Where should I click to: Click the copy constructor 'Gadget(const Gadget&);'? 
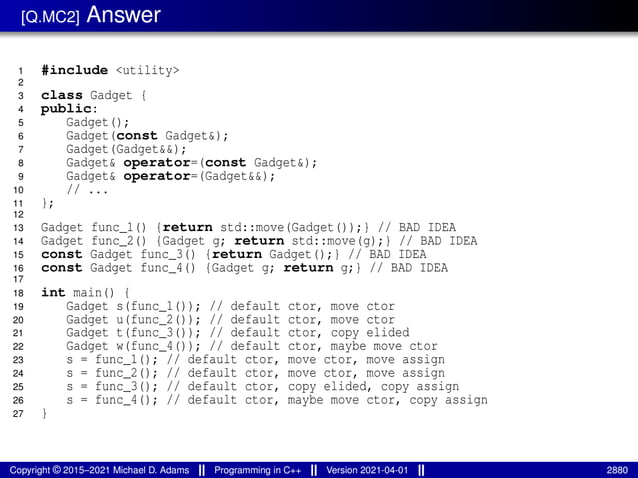pyautogui.click(x=147, y=135)
